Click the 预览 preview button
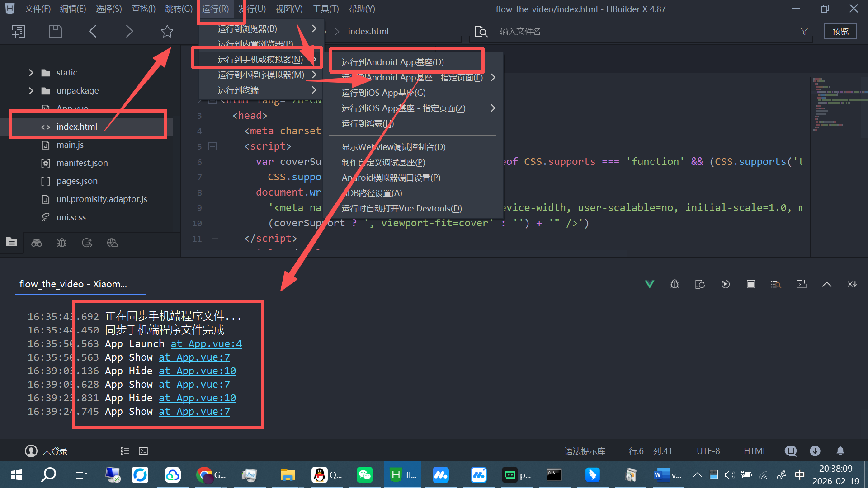This screenshot has height=488, width=868. pos(840,31)
